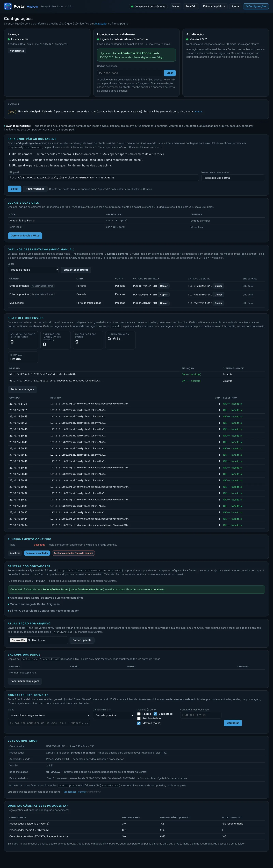
Task: Click the Ligar button
Action: (170, 73)
